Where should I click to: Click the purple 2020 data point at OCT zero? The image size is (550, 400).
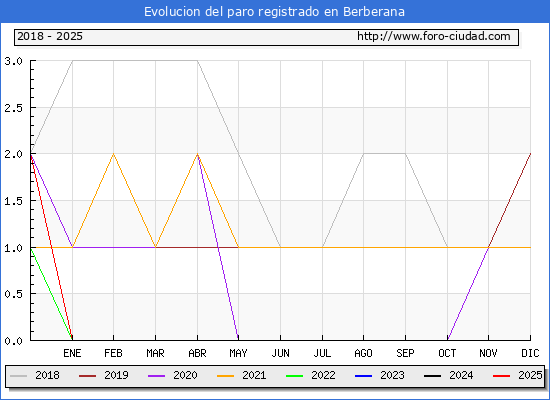(448, 340)
